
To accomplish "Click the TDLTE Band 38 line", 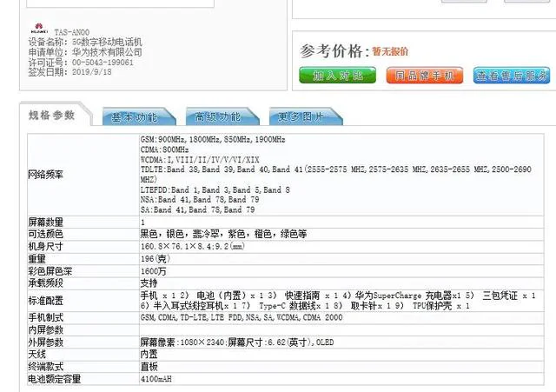I will coord(336,174).
